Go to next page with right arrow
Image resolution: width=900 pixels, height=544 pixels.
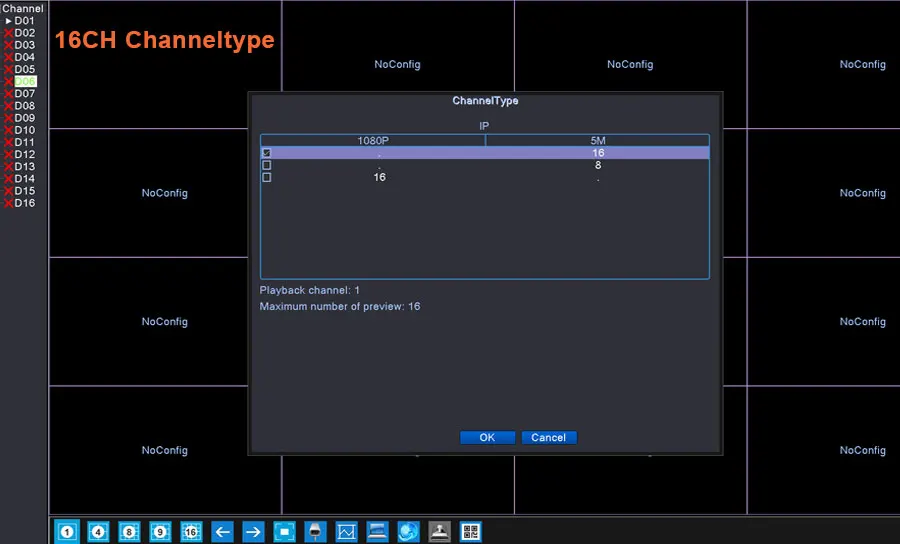[x=253, y=532]
